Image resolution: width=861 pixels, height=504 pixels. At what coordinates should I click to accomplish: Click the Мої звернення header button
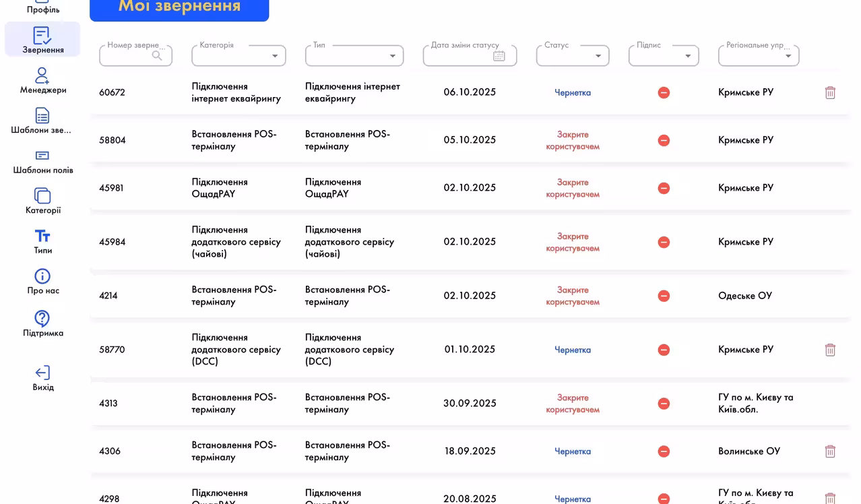pos(179,7)
